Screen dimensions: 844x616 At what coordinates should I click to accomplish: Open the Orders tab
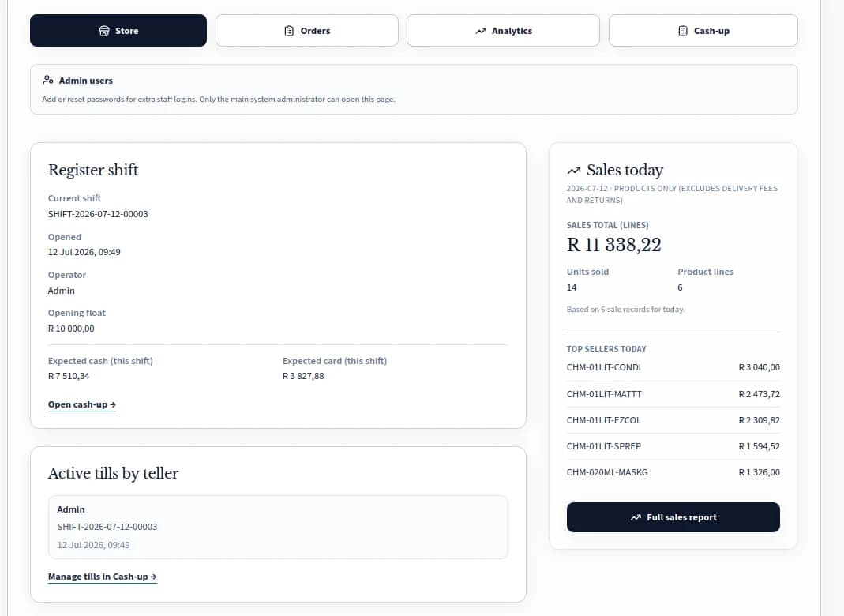pos(307,31)
